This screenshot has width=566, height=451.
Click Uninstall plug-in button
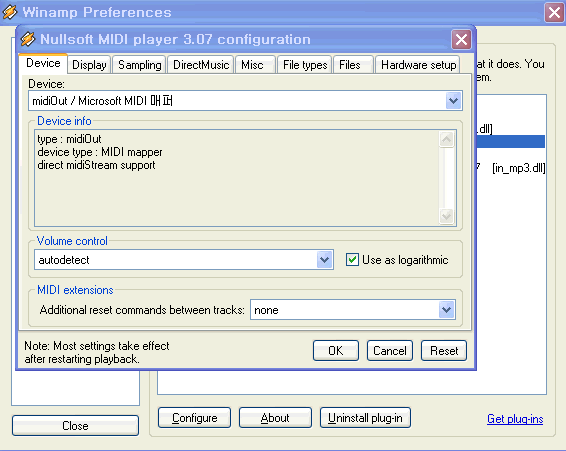click(365, 418)
